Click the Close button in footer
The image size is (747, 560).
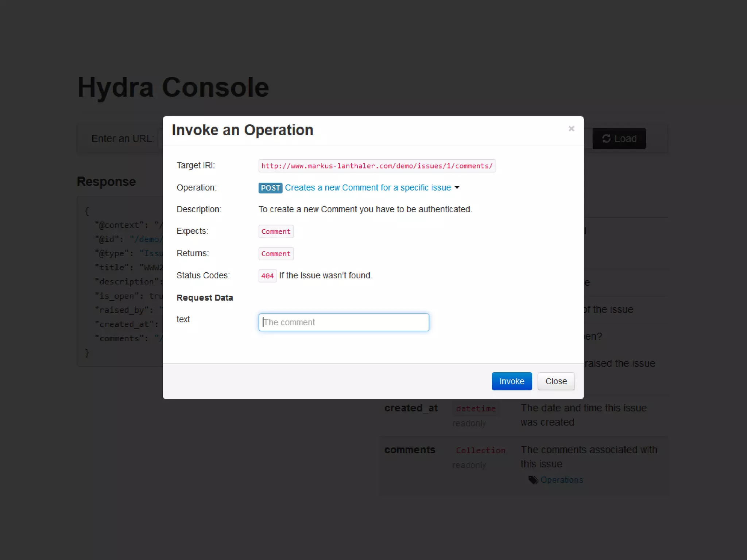tap(556, 381)
